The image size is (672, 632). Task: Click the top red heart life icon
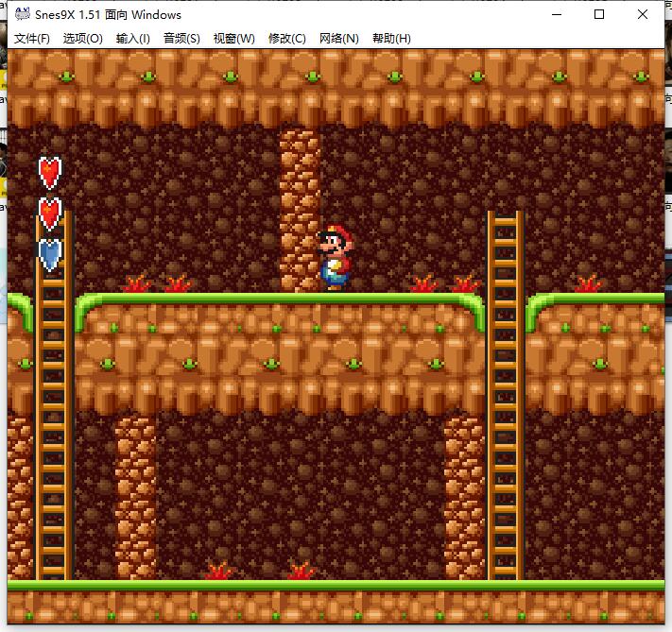[x=50, y=173]
